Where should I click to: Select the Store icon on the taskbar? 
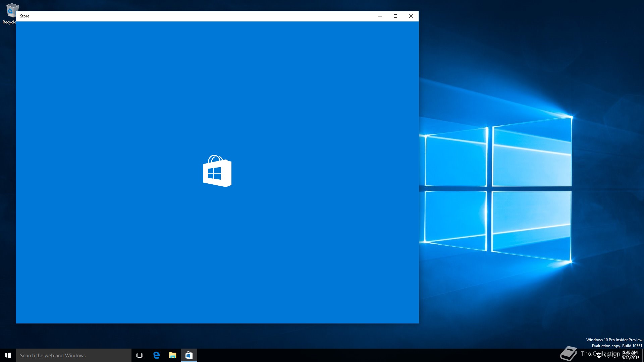coord(189,355)
